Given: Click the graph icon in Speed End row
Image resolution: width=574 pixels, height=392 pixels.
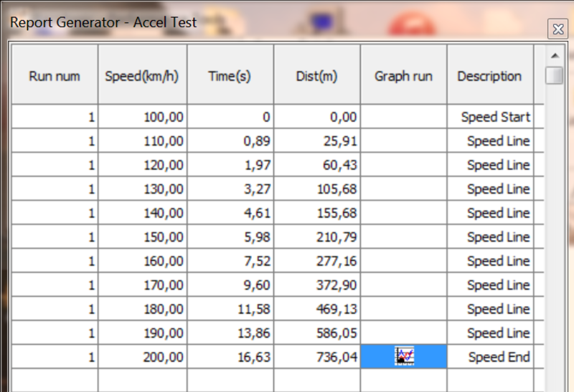Looking at the screenshot, I should [x=404, y=356].
